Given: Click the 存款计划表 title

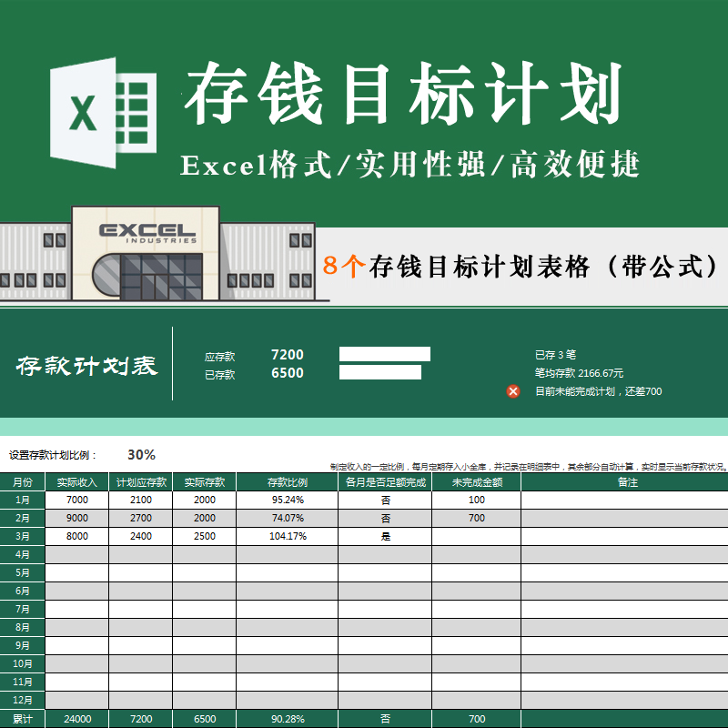Looking at the screenshot, I should point(86,366).
